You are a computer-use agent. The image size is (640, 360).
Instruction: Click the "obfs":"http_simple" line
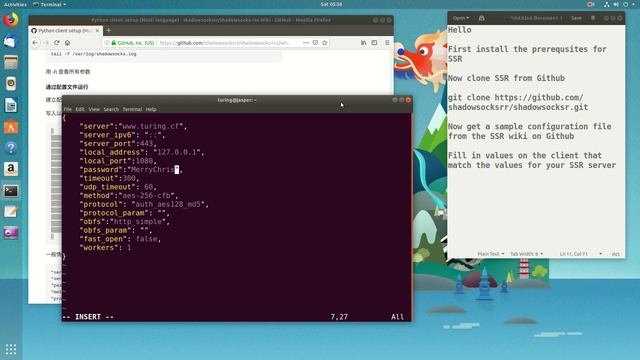point(124,222)
